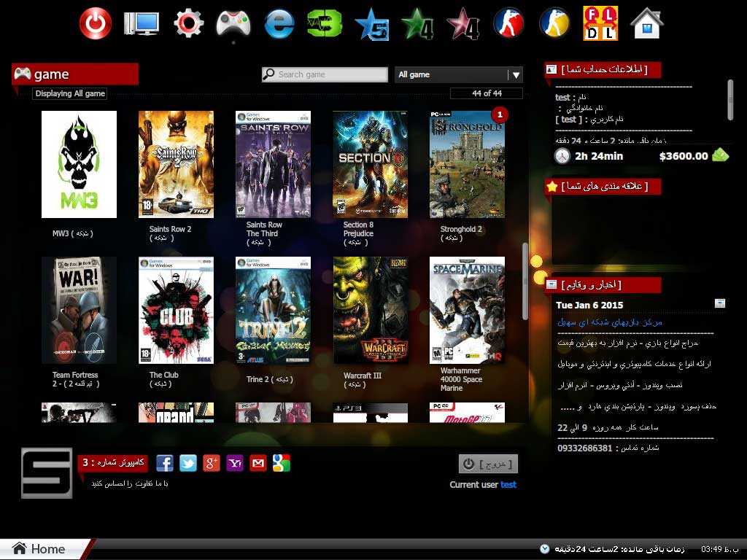Expand the taskbar chevron near remaining time
Image resolution: width=747 pixels, height=560 pixels.
click(x=544, y=548)
